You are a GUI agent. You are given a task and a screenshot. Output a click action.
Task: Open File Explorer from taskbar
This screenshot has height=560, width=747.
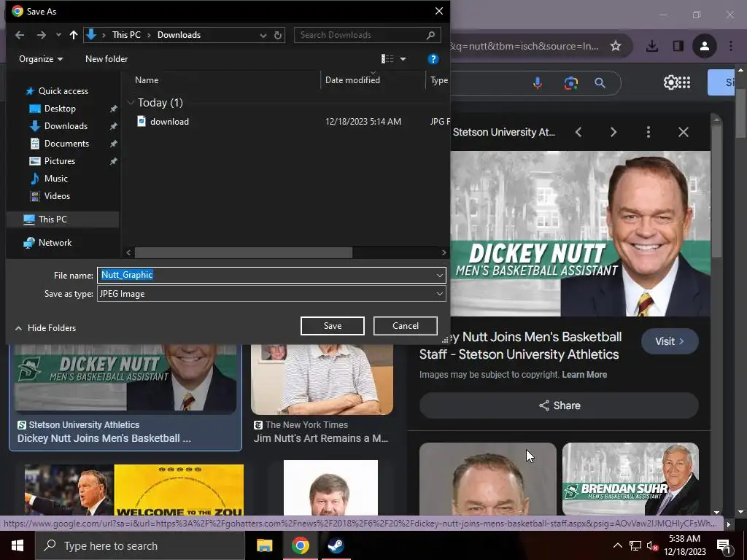[264, 545]
